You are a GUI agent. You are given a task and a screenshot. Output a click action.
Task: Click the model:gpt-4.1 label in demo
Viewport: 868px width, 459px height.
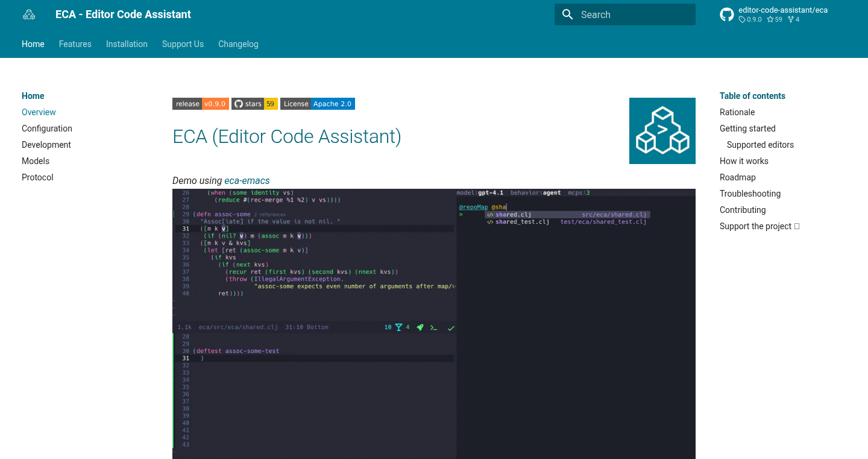pyautogui.click(x=480, y=193)
